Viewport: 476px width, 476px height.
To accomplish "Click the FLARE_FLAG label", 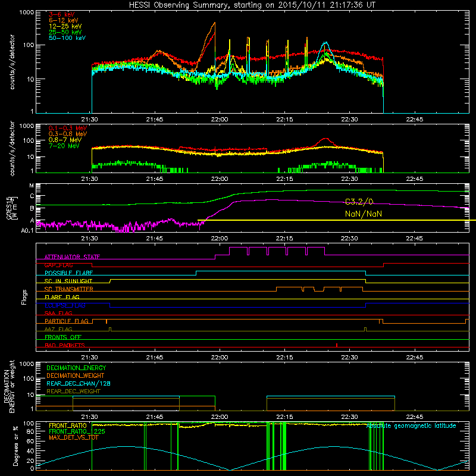I will coord(62,297).
